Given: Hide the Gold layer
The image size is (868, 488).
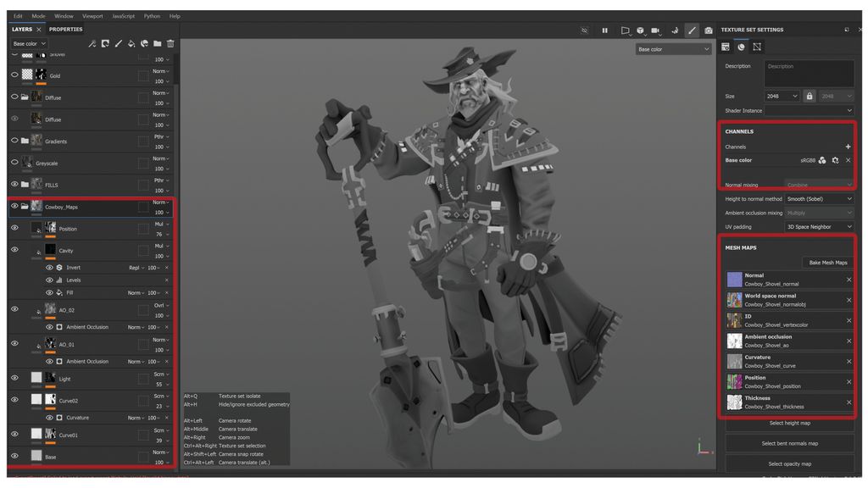Looking at the screenshot, I should pos(13,75).
